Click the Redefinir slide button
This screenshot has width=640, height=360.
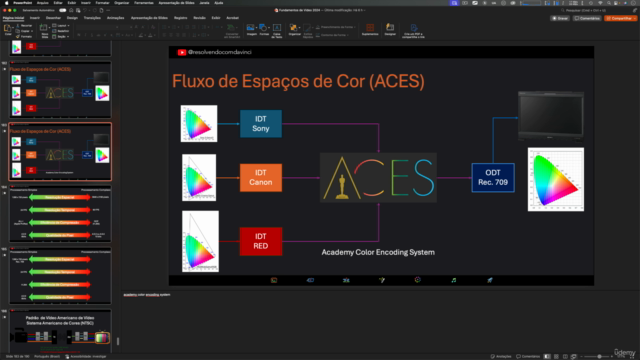pyautogui.click(x=61, y=31)
